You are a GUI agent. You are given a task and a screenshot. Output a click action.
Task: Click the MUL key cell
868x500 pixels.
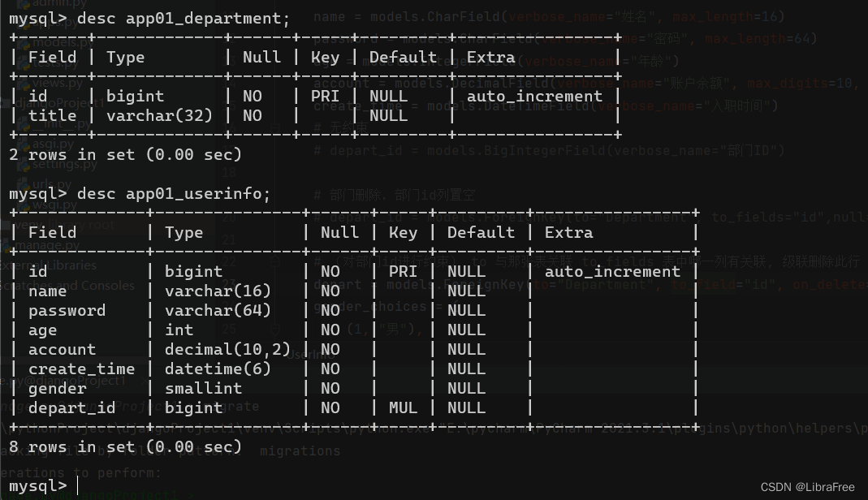click(403, 407)
